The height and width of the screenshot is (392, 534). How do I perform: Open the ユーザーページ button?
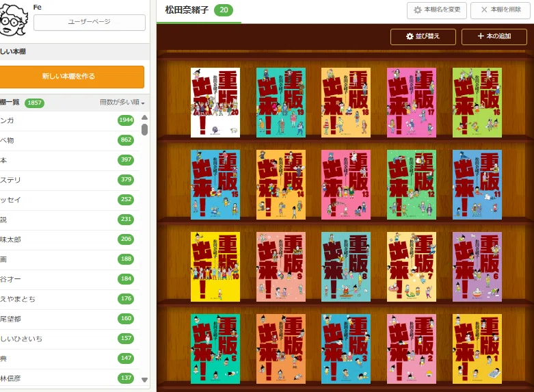click(x=89, y=22)
